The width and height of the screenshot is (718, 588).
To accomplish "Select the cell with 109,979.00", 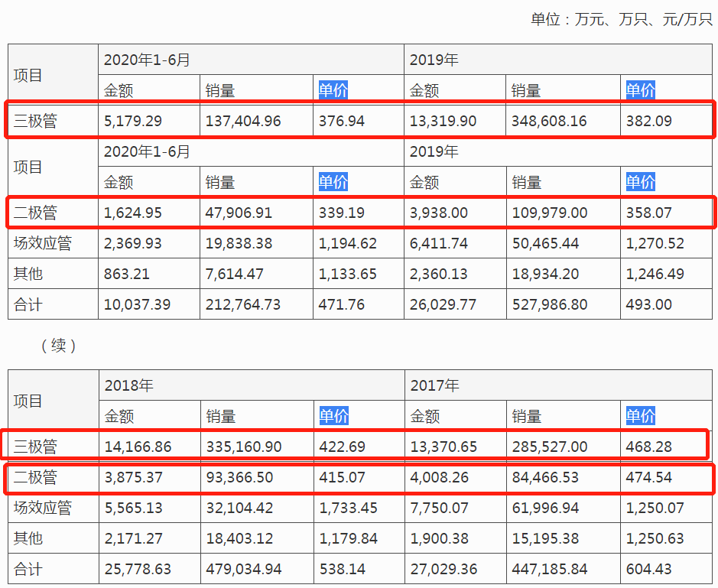I will pyautogui.click(x=549, y=213).
